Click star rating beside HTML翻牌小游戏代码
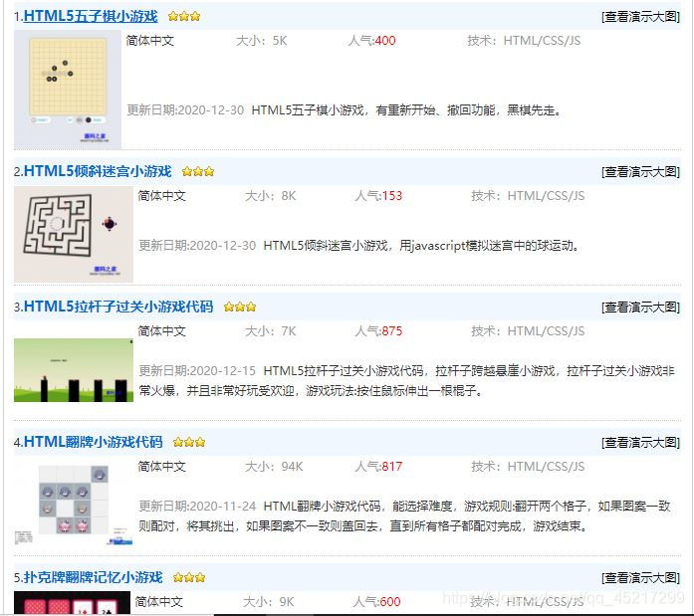This screenshot has height=616, width=694. 189,442
